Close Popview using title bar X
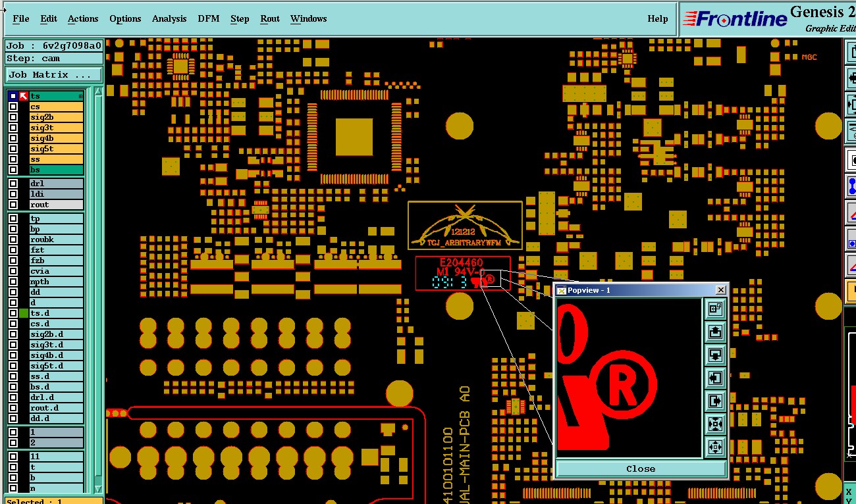This screenshot has width=856, height=504. (721, 290)
